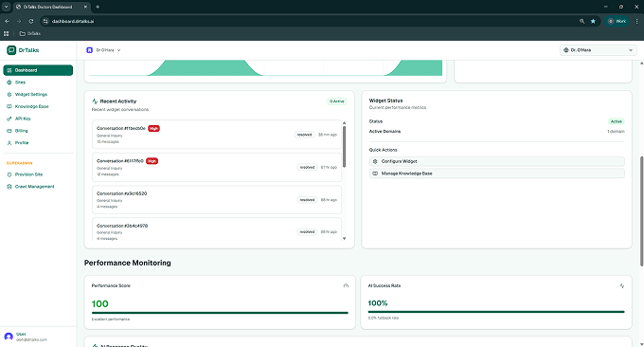Open the conversation from 38 min ago
Screen dimensions: 644x347
coord(217,135)
